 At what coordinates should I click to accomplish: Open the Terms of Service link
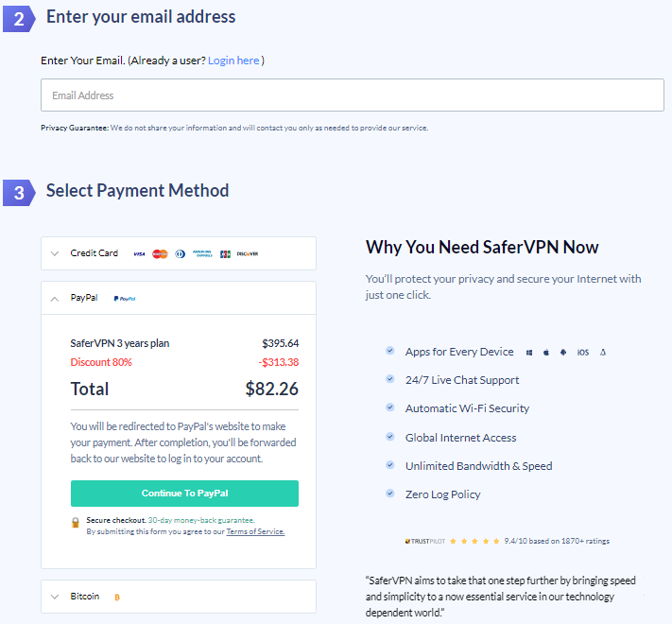tap(255, 531)
